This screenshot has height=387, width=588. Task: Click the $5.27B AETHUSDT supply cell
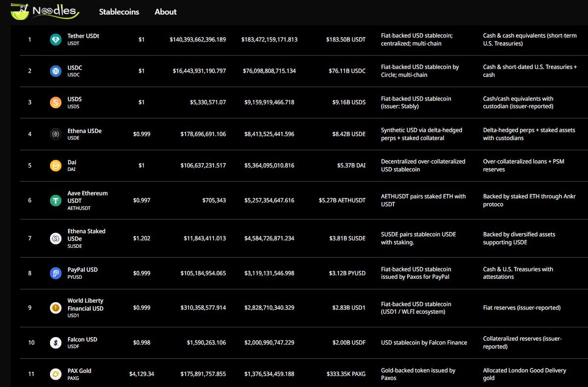(x=343, y=200)
